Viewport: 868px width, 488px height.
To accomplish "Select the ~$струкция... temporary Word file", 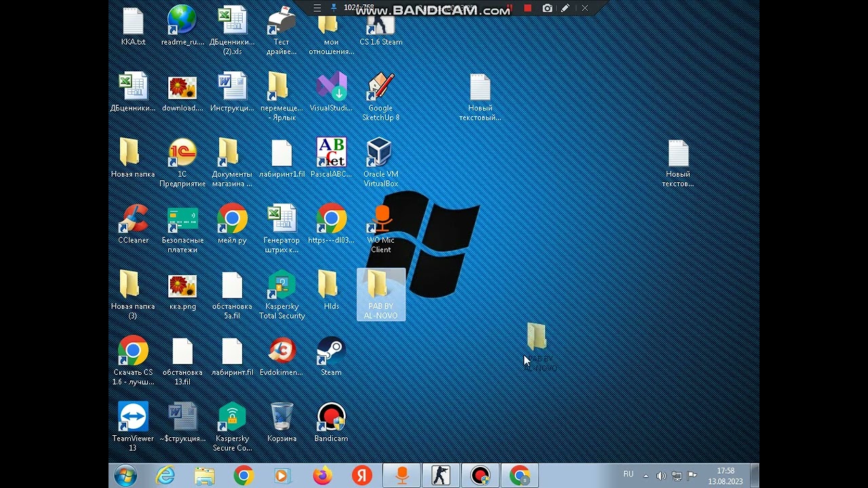I will point(182,423).
